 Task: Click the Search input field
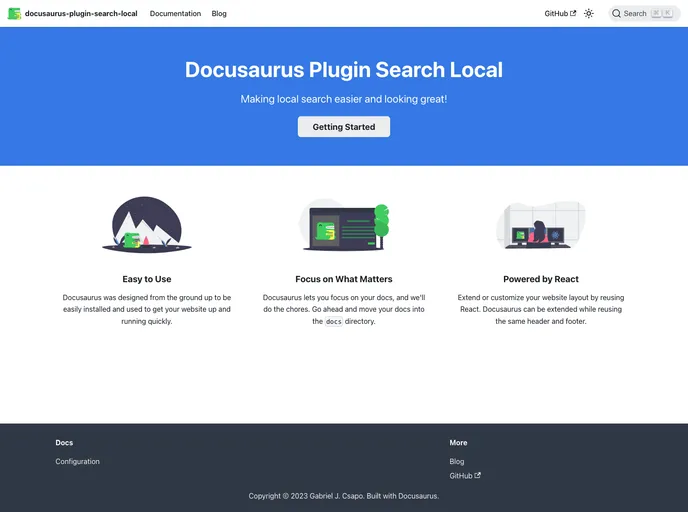[644, 14]
